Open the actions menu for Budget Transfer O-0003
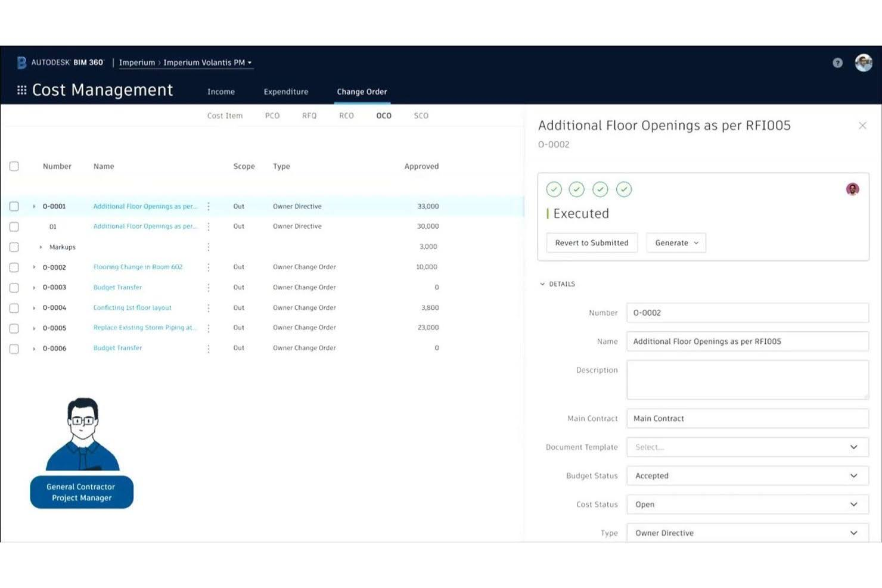Viewport: 882px width, 588px height. tap(208, 287)
